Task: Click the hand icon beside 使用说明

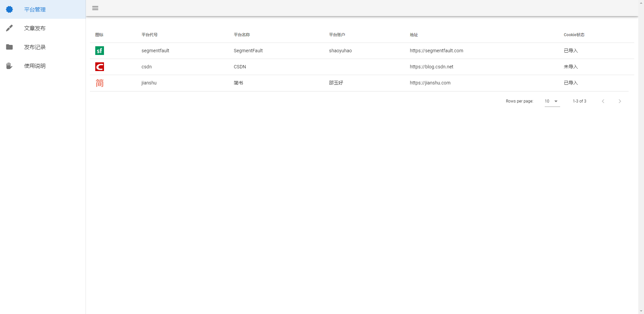Action: tap(9, 66)
